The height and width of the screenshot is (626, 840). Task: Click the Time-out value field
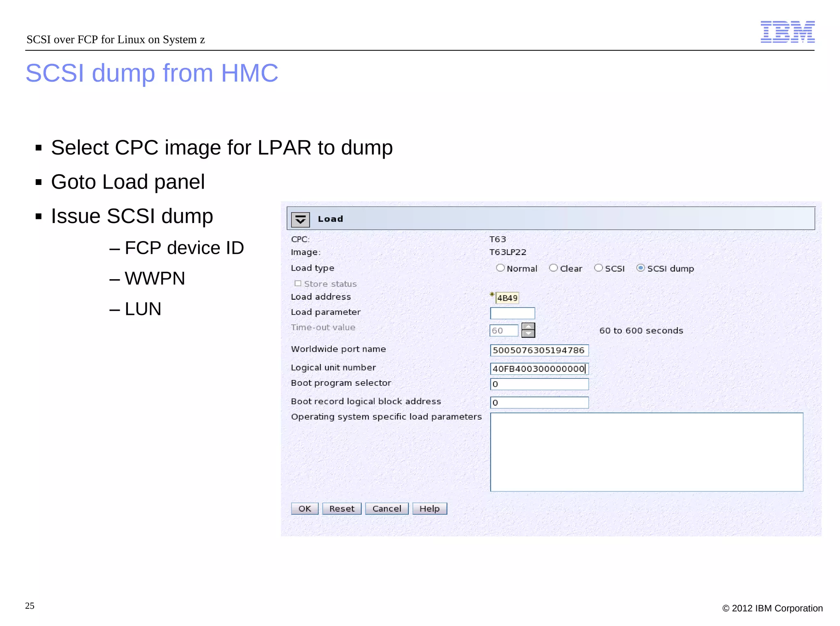pyautogui.click(x=504, y=330)
